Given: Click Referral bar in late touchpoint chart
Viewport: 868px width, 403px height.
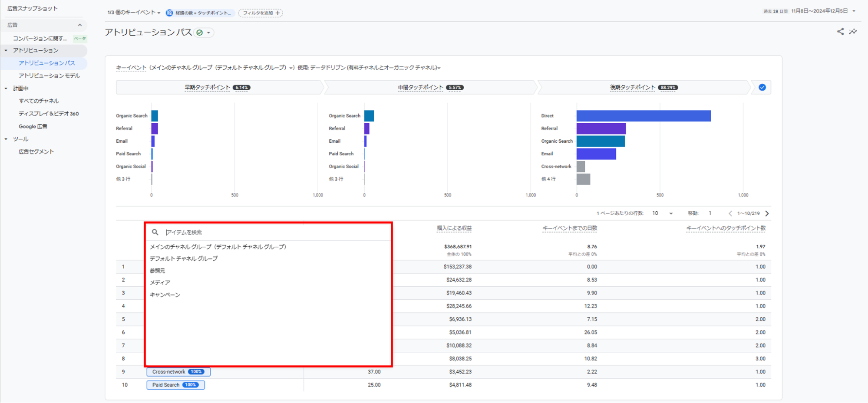Looking at the screenshot, I should coord(601,128).
